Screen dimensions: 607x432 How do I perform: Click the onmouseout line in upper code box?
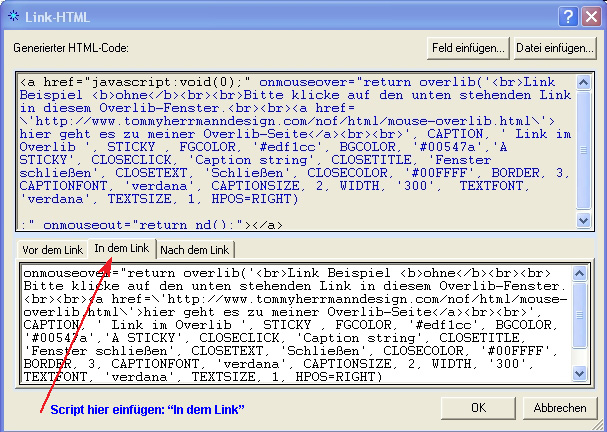click(150, 225)
